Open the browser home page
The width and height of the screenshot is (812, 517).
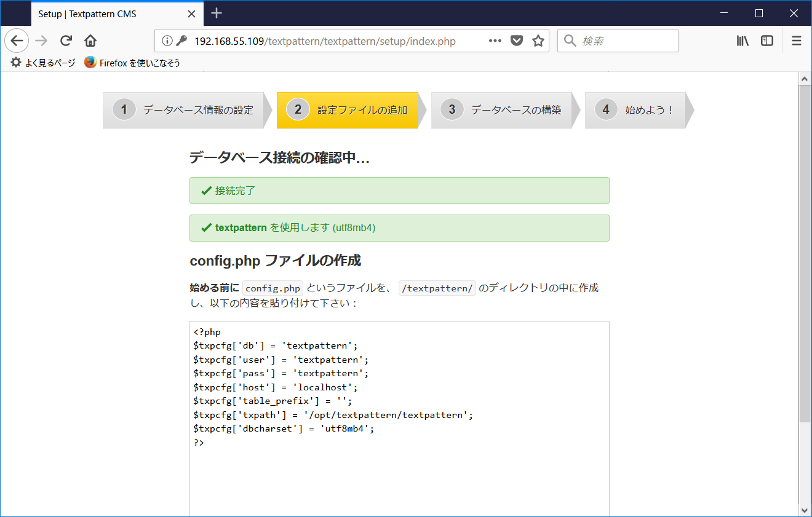[89, 41]
